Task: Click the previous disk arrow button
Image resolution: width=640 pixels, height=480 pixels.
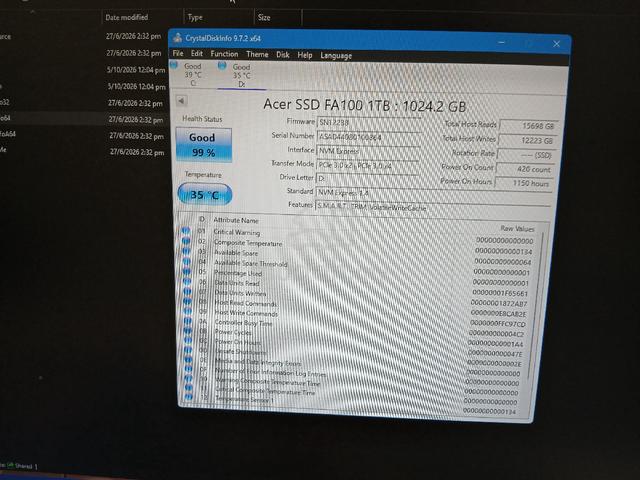Action: 182,100
